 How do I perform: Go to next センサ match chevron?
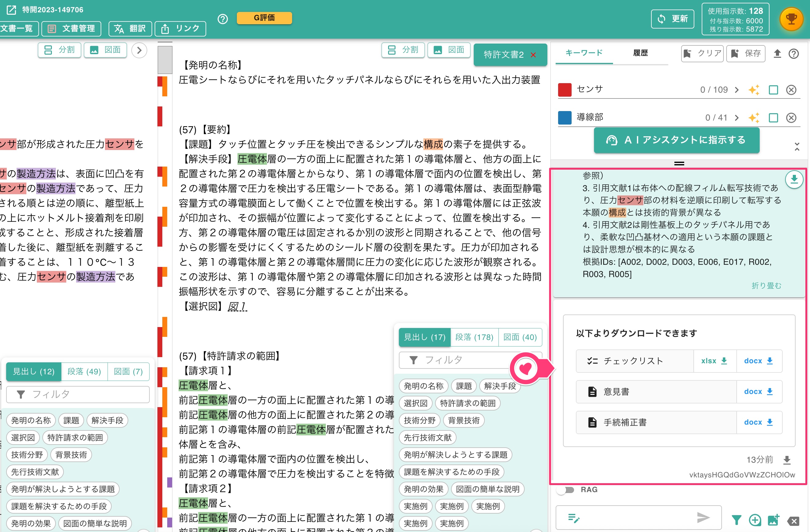point(737,90)
